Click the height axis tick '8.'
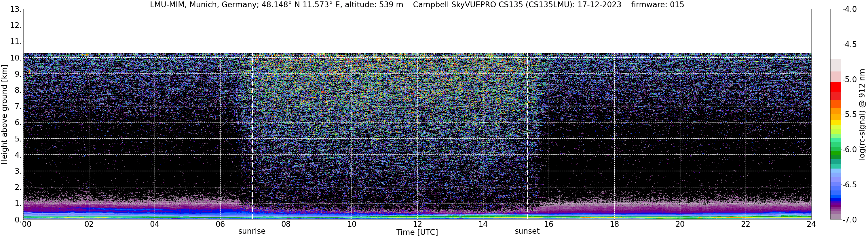868x238 pixels. [18, 90]
